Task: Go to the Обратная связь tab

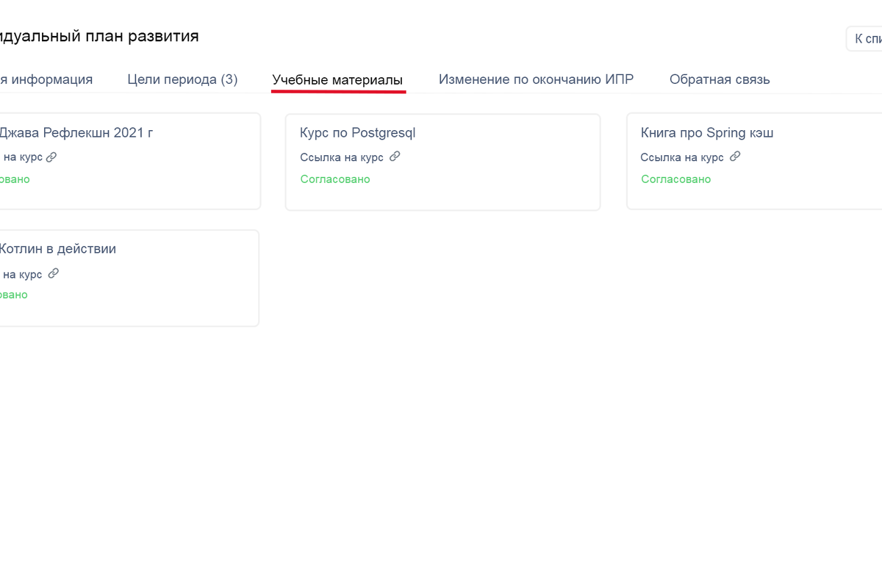Action: click(720, 79)
